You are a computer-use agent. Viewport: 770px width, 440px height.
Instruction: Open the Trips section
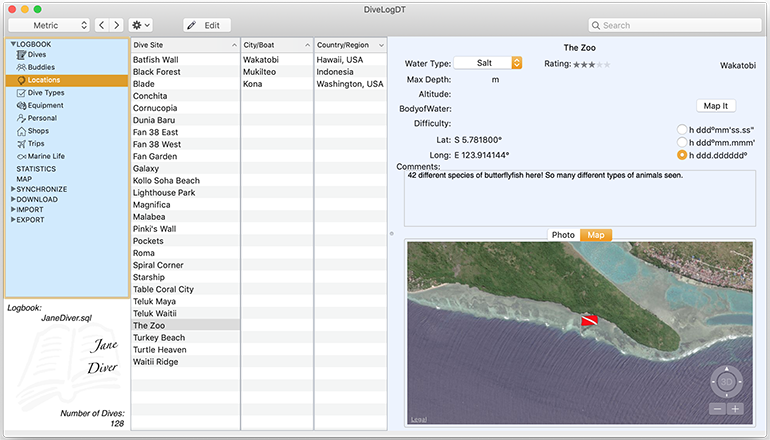click(36, 143)
